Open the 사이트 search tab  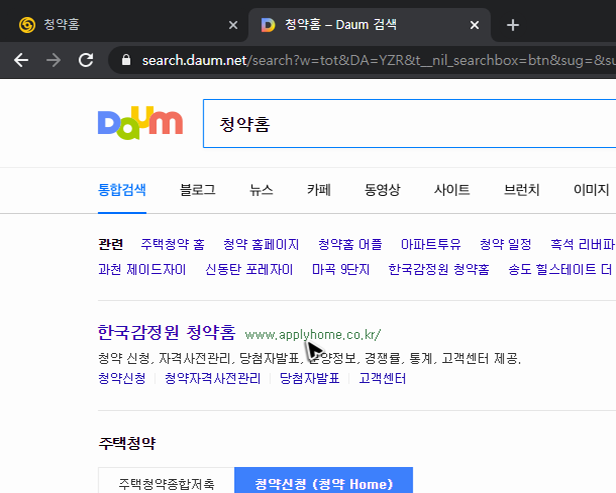(452, 190)
